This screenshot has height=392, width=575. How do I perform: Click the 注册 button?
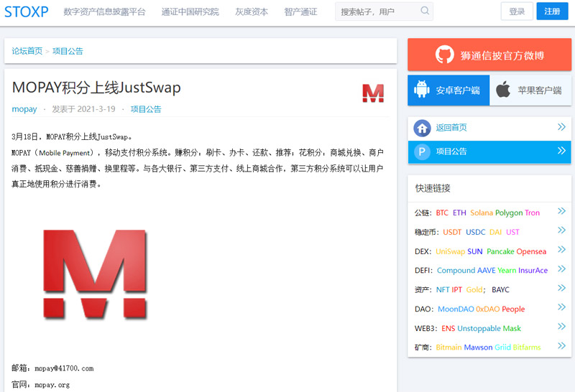point(552,11)
